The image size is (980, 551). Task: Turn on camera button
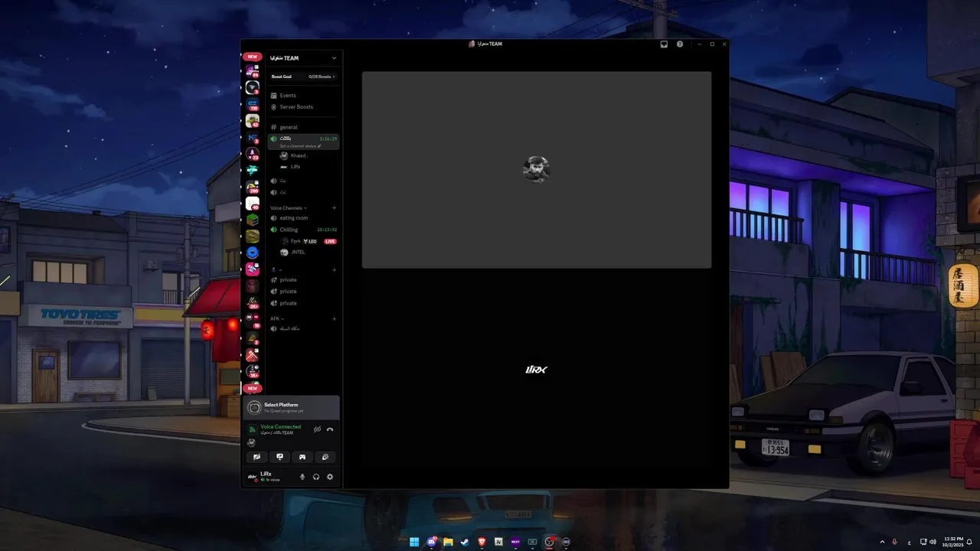pyautogui.click(x=256, y=457)
